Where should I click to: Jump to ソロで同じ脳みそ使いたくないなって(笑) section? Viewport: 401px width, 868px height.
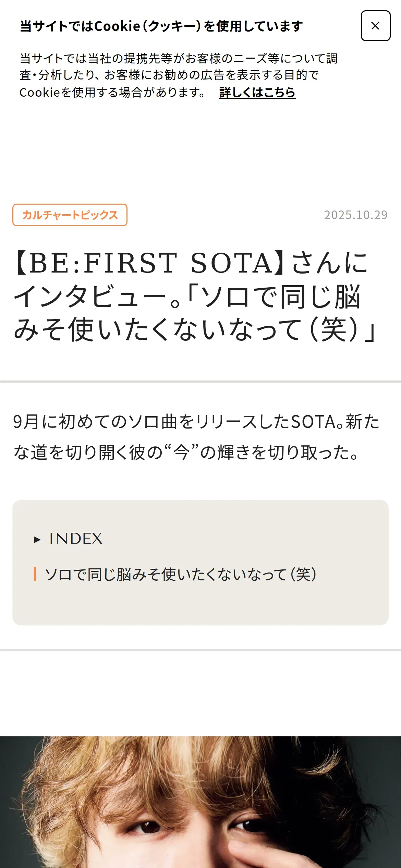pyautogui.click(x=181, y=574)
